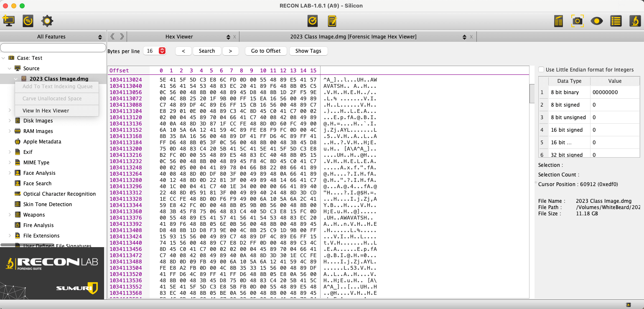Enable Use Little Endian format checkbox
Image resolution: width=644 pixels, height=309 pixels.
pyautogui.click(x=542, y=69)
